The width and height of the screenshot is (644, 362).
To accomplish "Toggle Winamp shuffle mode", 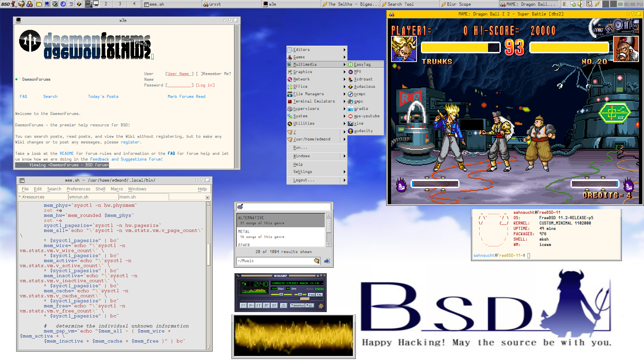I will (x=297, y=305).
